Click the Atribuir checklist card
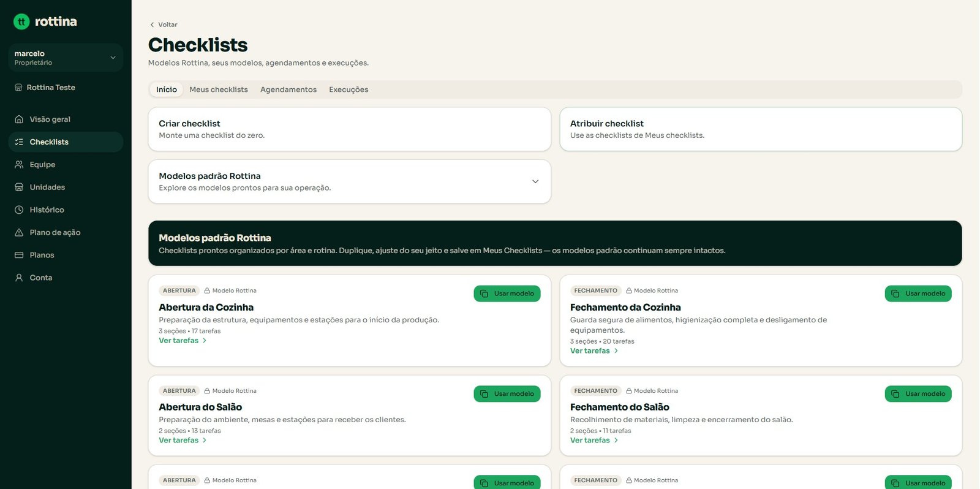The image size is (980, 489). coord(761,129)
